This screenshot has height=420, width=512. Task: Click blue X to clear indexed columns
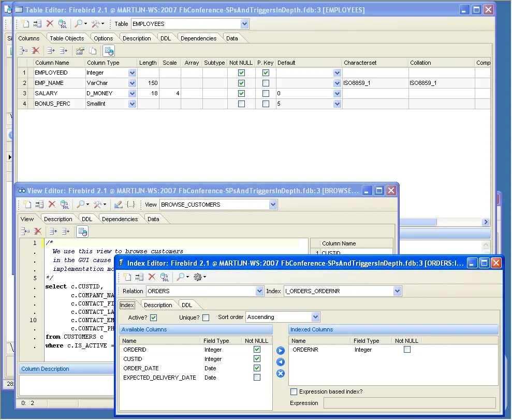(281, 373)
